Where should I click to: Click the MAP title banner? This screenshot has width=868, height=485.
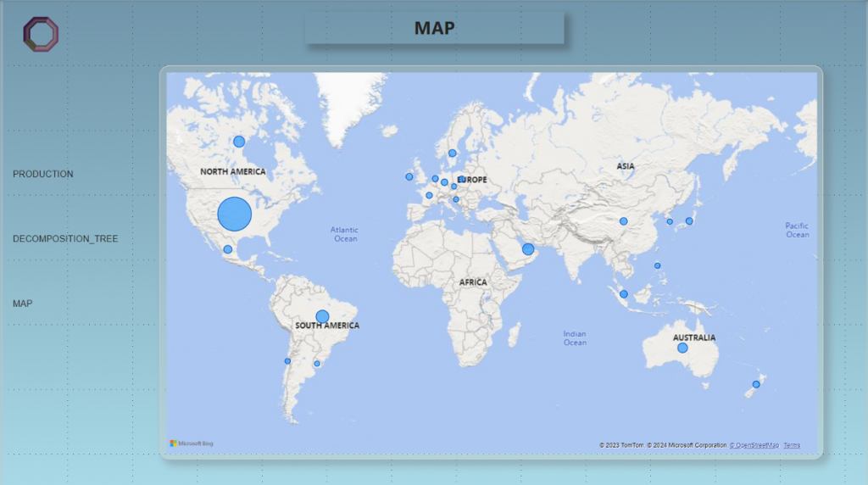pos(434,28)
